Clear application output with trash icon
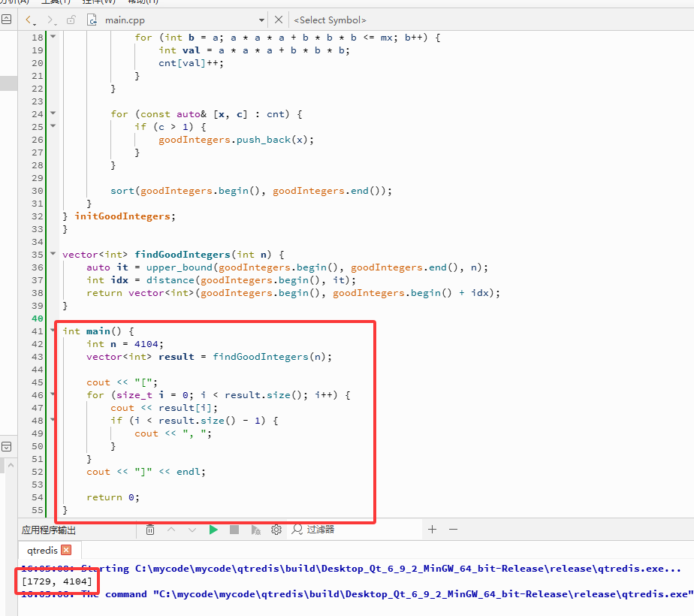The image size is (694, 616). coord(150,530)
